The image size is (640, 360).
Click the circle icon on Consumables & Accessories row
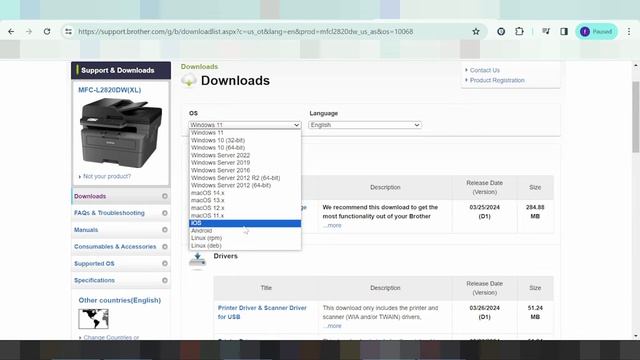pos(165,247)
